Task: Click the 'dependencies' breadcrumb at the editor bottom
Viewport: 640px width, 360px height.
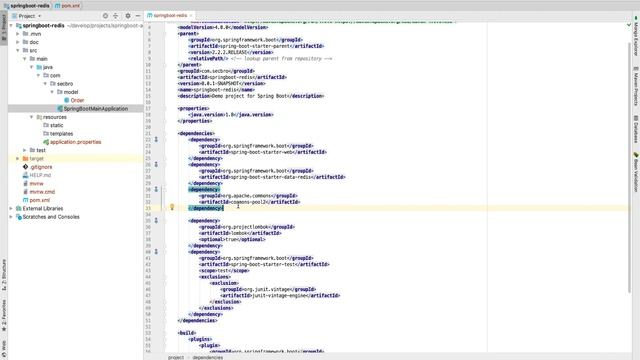Action: pos(208,357)
